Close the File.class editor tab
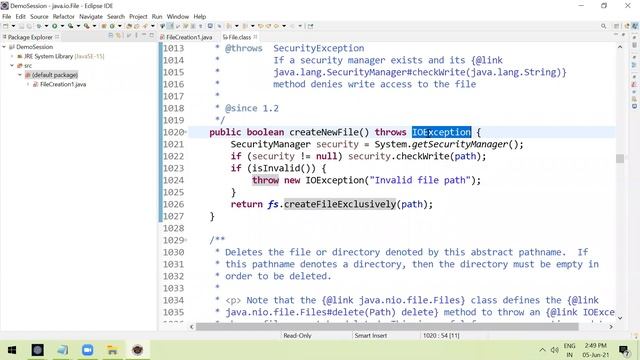The width and height of the screenshot is (640, 360). tap(256, 37)
